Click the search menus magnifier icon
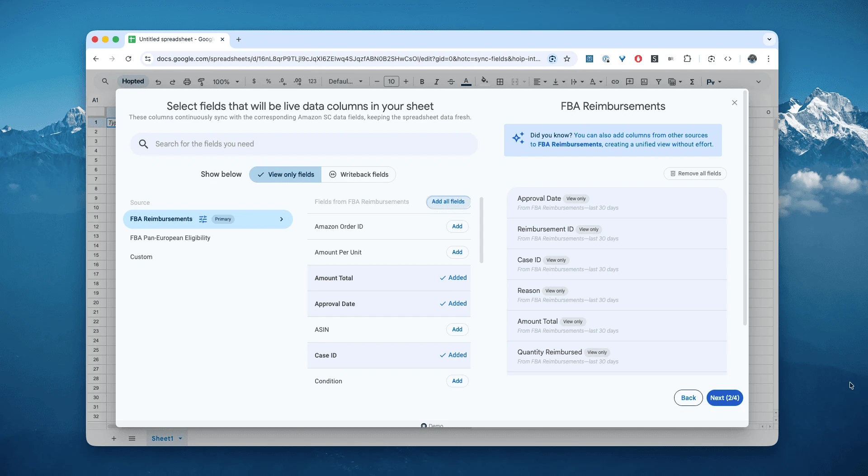Image resolution: width=868 pixels, height=476 pixels. [105, 81]
